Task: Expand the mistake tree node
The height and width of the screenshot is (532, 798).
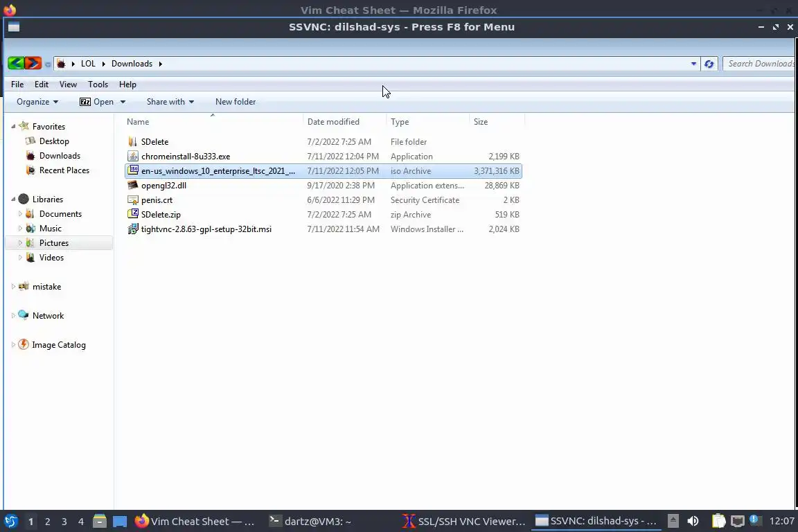Action: (x=13, y=287)
